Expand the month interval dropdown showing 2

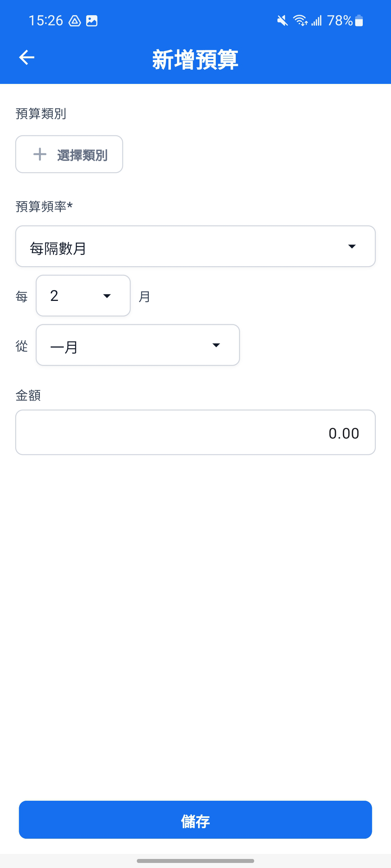83,296
